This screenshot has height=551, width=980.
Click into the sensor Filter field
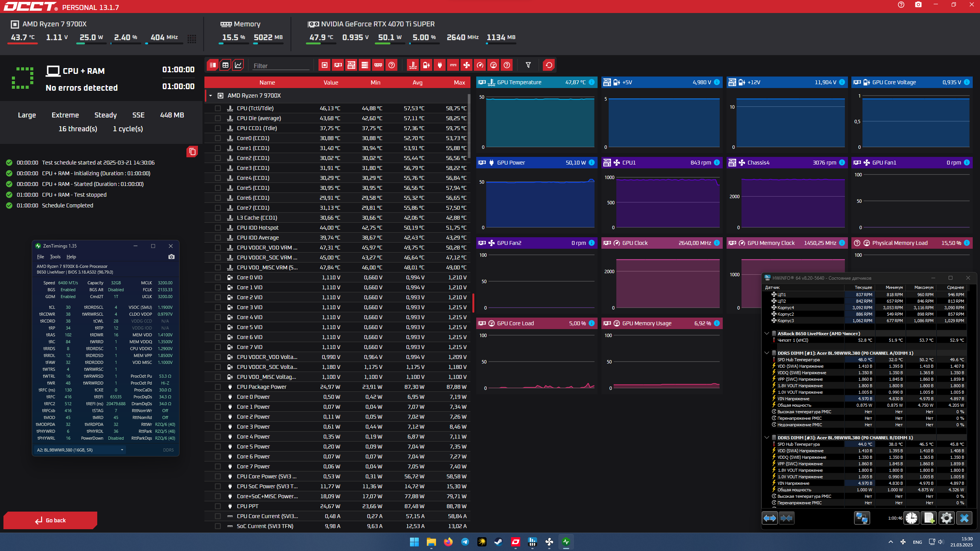tap(281, 66)
